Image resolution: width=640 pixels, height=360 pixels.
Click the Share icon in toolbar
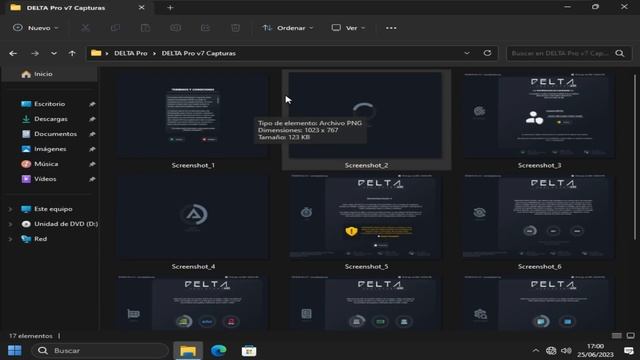[x=205, y=28]
